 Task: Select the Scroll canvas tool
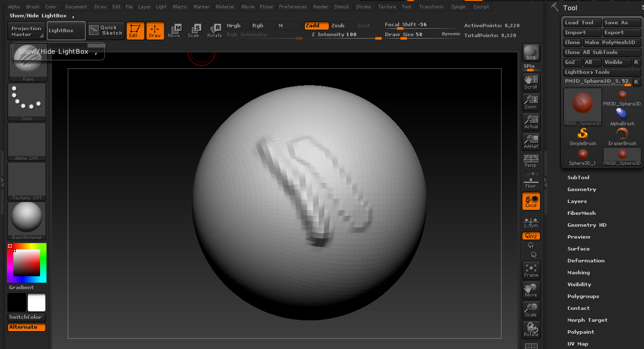[531, 82]
